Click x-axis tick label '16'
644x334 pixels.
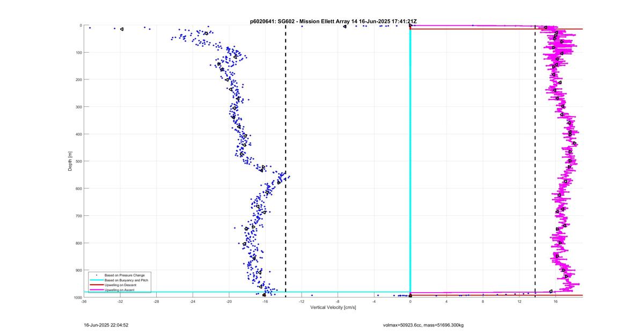point(555,301)
